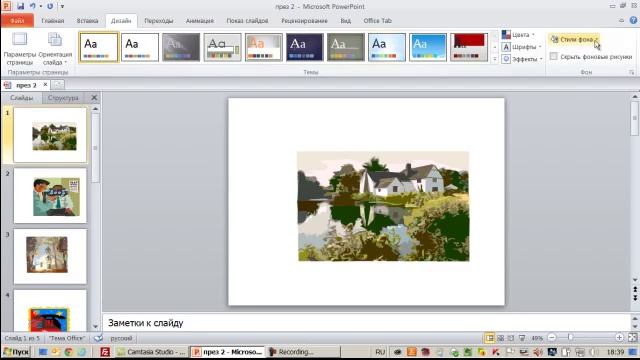Open the Вид ribbon tab
Image resolution: width=640 pixels, height=360 pixels.
[345, 20]
